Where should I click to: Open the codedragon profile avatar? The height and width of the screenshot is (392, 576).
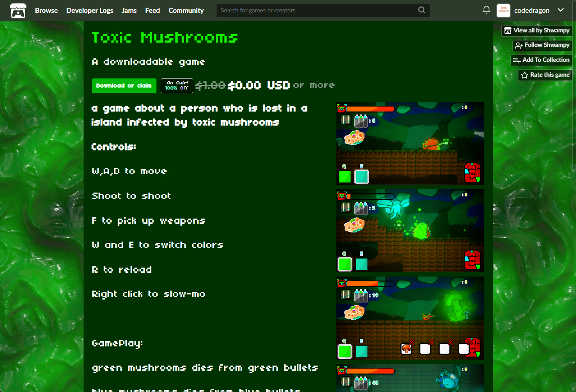504,11
